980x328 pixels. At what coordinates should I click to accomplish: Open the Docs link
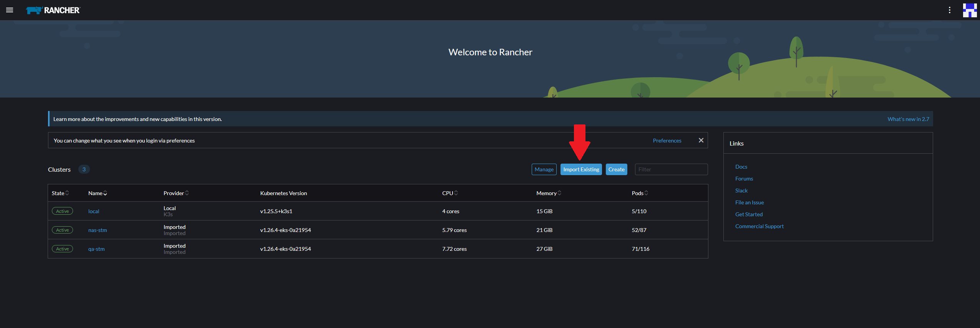(x=741, y=167)
